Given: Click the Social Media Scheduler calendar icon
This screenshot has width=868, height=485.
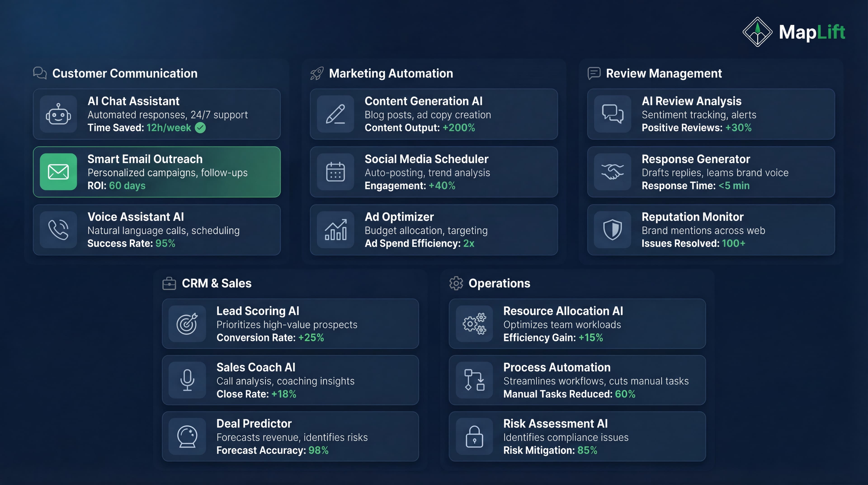Looking at the screenshot, I should pyautogui.click(x=336, y=172).
